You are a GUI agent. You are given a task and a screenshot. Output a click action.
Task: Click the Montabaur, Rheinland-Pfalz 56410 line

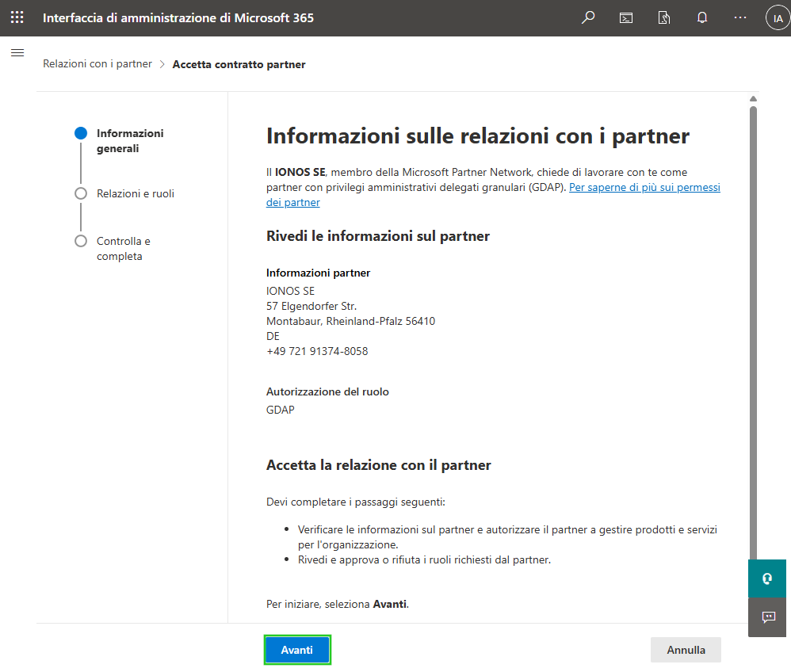pos(350,322)
